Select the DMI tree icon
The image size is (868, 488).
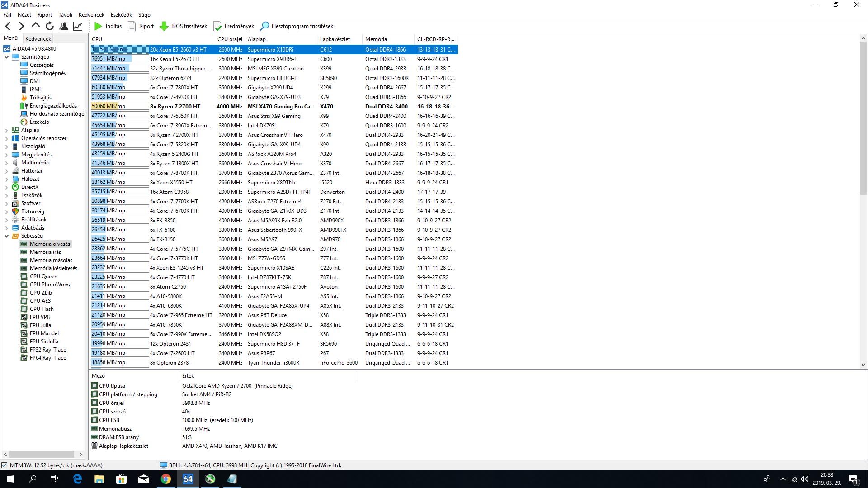click(x=24, y=81)
